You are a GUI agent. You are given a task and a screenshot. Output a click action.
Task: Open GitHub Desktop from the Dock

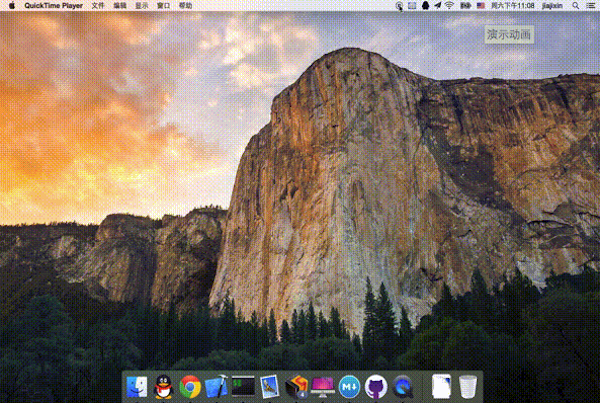[376, 387]
